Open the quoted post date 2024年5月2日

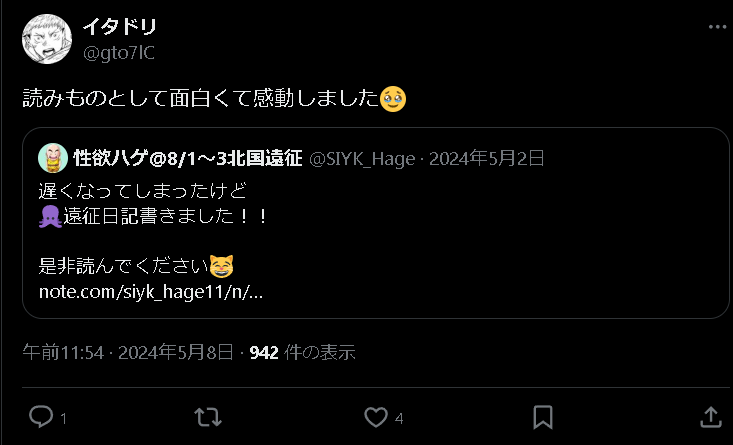[487, 158]
